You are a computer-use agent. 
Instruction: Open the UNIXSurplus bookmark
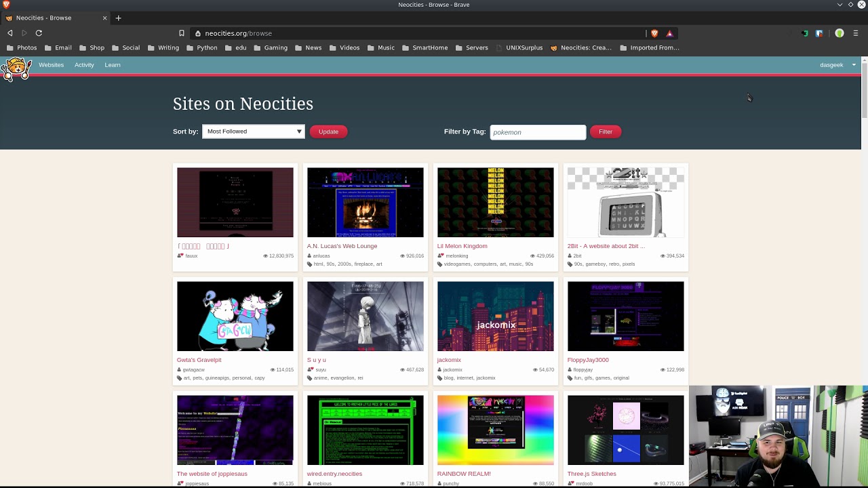point(519,47)
